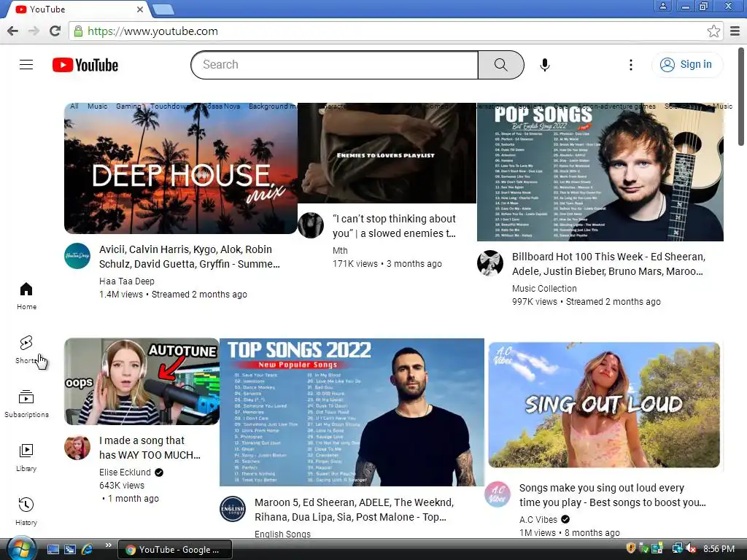
Task: Switch to the YouTube browser tab
Action: coord(79,9)
